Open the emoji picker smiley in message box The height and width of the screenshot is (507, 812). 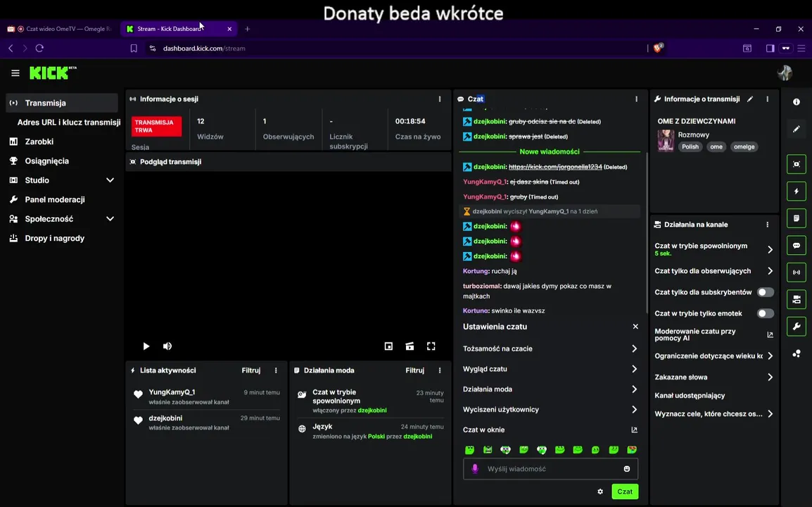pyautogui.click(x=627, y=469)
